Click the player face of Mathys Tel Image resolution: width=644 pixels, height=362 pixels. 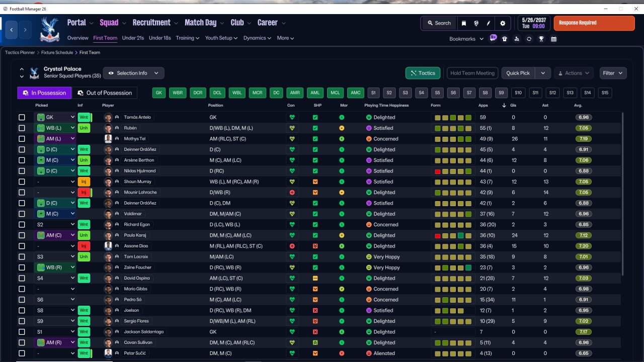coord(108,139)
